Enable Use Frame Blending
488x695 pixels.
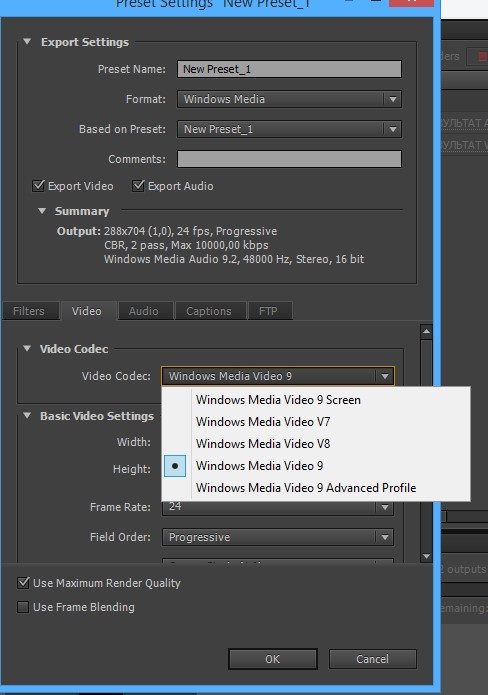tap(23, 607)
